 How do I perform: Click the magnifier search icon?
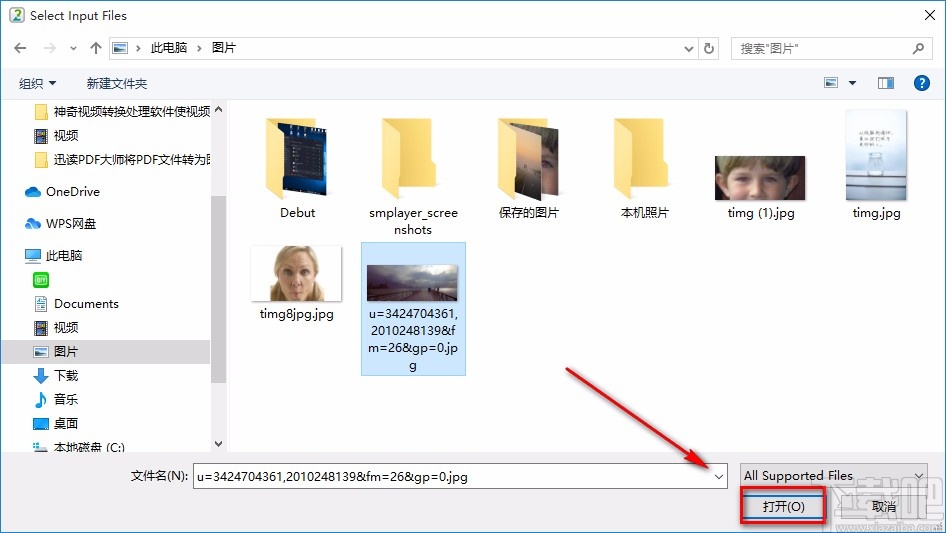[x=918, y=48]
